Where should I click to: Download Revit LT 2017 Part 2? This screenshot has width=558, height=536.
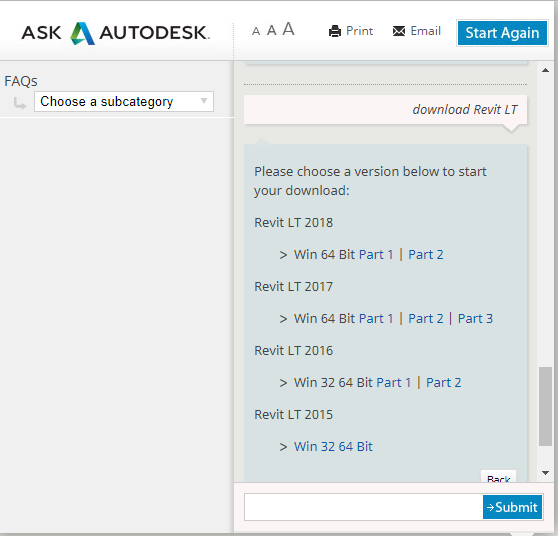[x=426, y=319]
